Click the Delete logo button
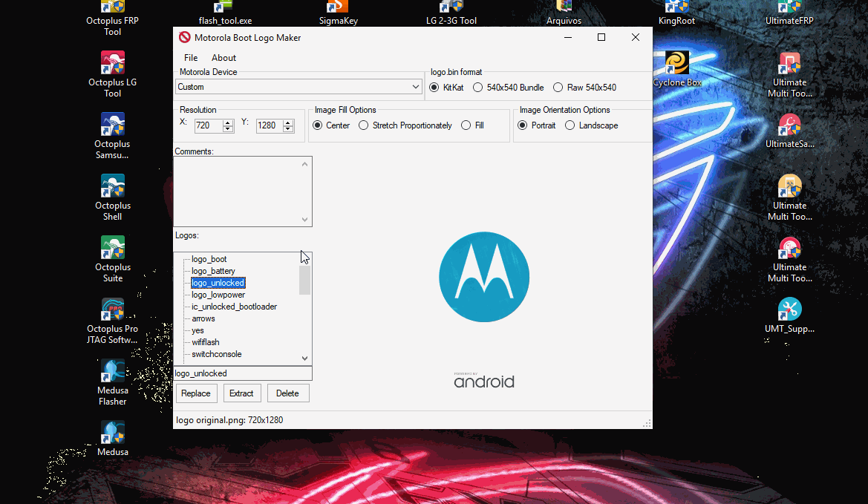 288,393
